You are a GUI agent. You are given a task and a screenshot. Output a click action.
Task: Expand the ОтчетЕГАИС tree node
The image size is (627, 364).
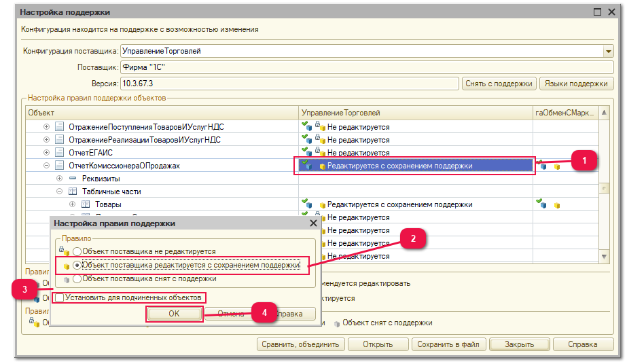(x=46, y=152)
